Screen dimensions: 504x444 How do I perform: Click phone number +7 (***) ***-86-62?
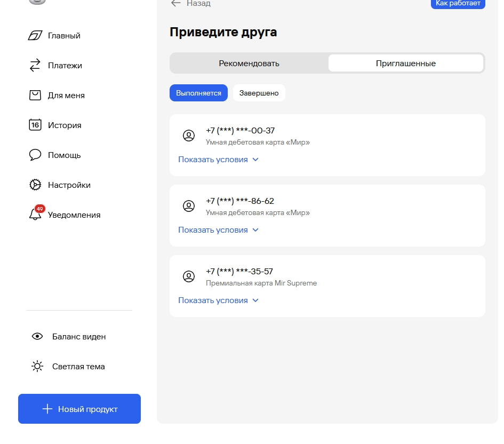point(240,201)
